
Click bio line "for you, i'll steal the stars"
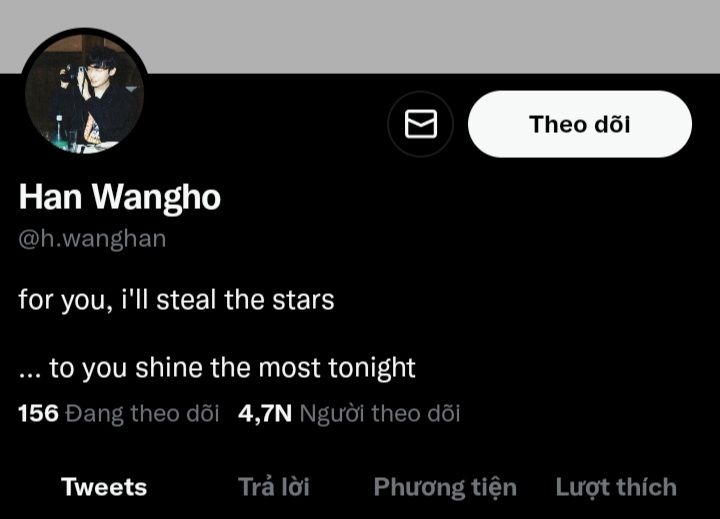tap(176, 300)
